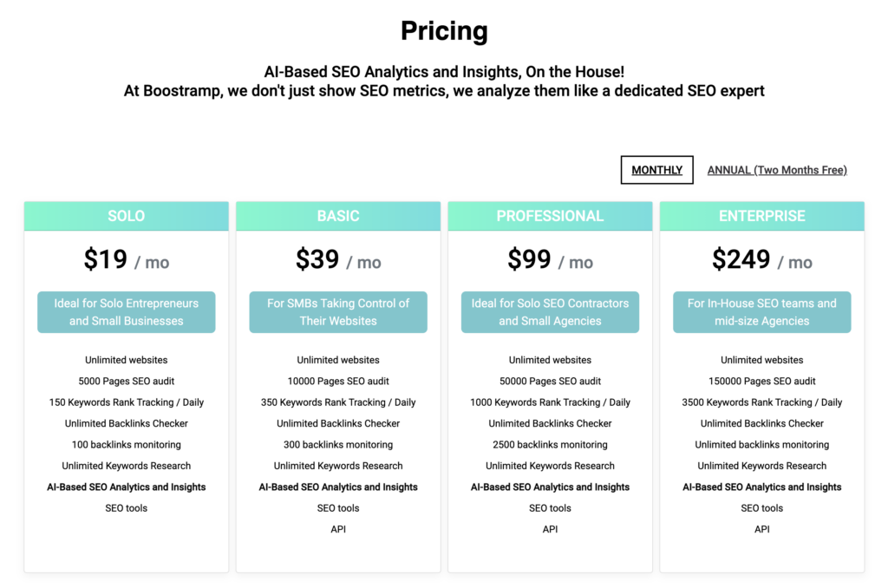Click the $249 / mo price
This screenshot has height=588, width=888.
(x=761, y=260)
